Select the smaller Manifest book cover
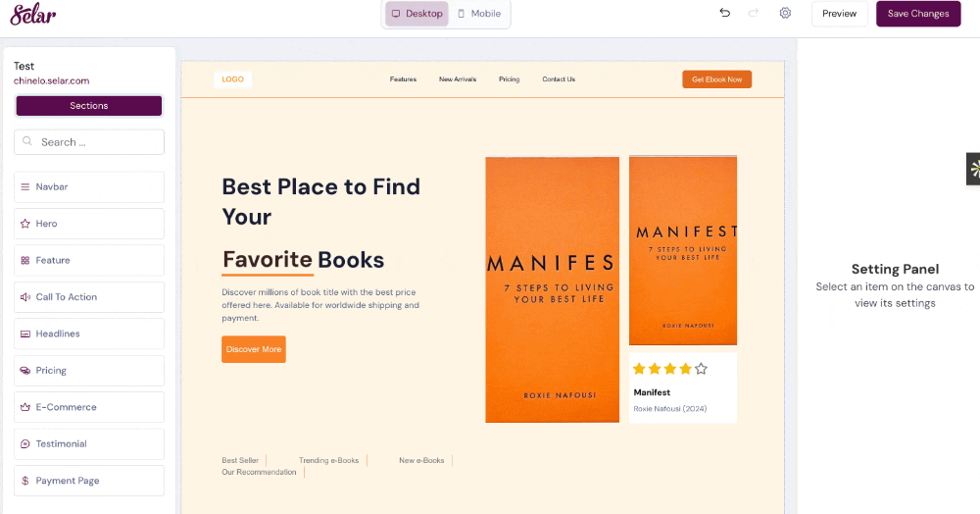Image resolution: width=980 pixels, height=514 pixels. [683, 250]
